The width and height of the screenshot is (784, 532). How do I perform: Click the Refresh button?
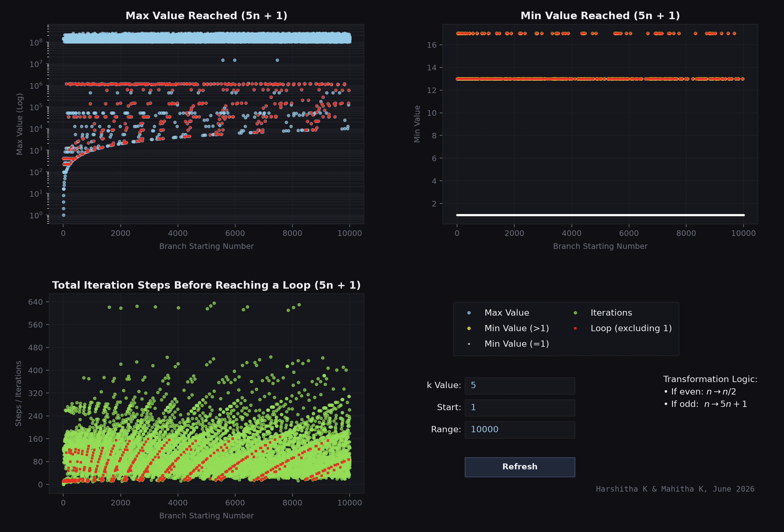(x=520, y=467)
